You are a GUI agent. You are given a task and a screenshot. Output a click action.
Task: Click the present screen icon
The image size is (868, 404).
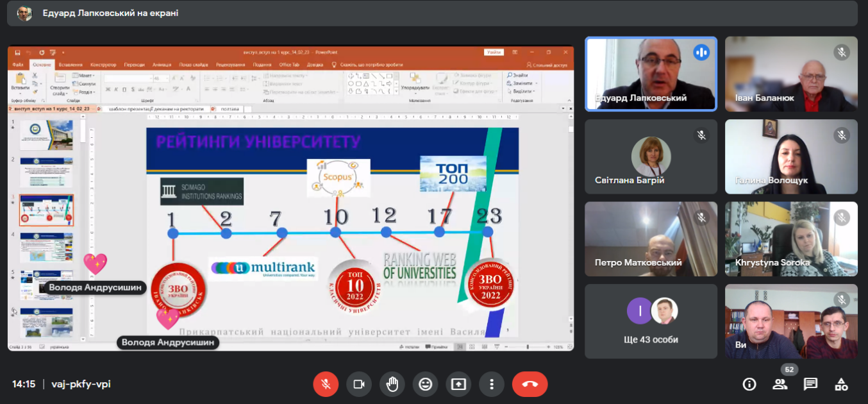click(458, 384)
